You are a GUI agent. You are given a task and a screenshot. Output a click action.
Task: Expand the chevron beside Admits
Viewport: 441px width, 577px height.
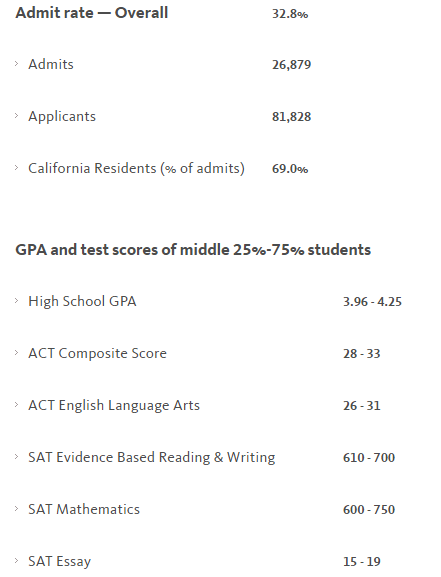click(17, 64)
